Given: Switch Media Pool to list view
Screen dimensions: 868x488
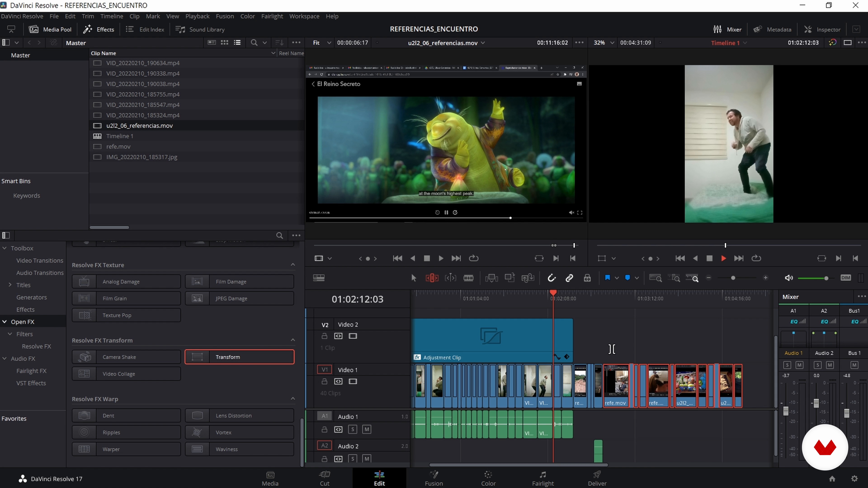Looking at the screenshot, I should pos(237,42).
